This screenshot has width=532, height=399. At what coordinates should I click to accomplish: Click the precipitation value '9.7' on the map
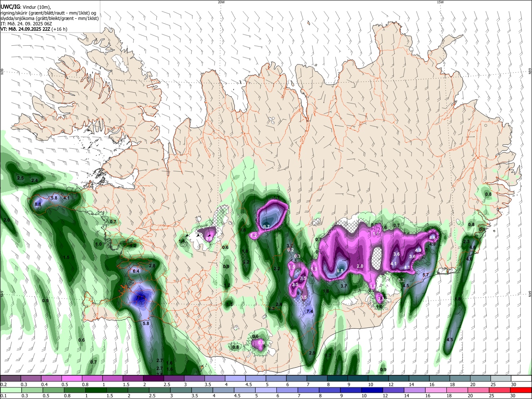(x=267, y=226)
